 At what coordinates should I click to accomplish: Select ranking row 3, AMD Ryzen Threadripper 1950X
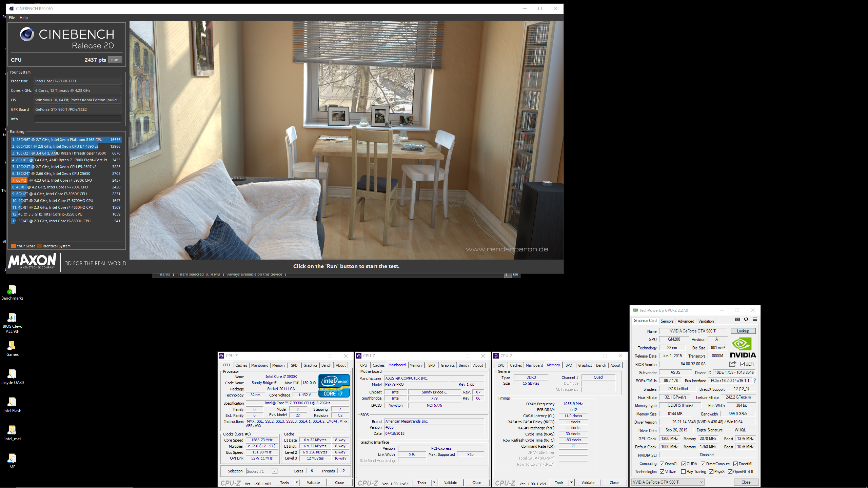click(66, 153)
